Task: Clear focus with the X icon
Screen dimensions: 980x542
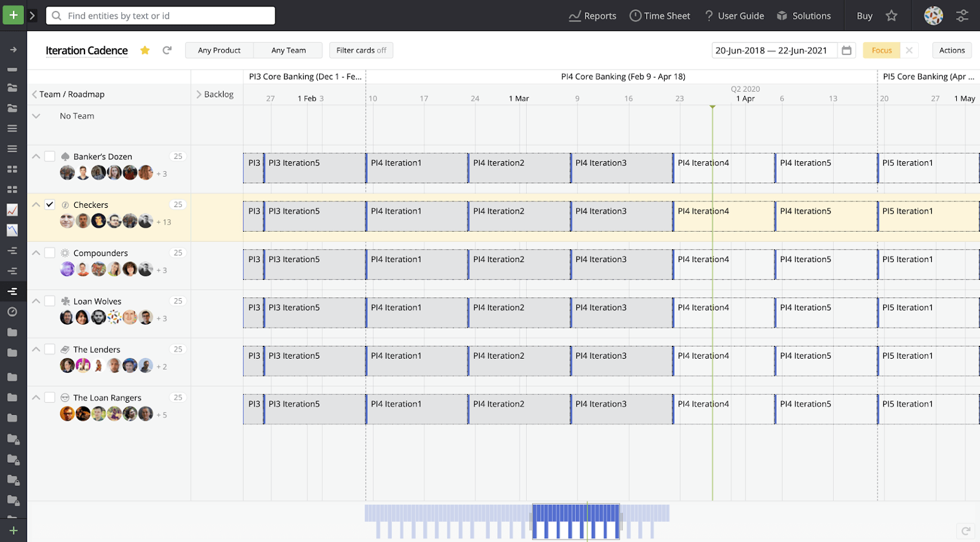Action: 909,50
